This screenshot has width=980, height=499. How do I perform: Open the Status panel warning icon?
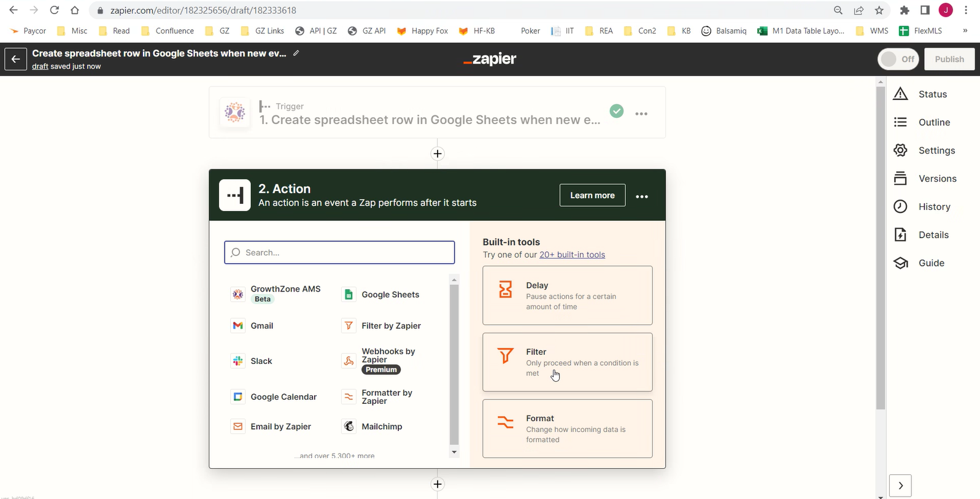point(900,94)
